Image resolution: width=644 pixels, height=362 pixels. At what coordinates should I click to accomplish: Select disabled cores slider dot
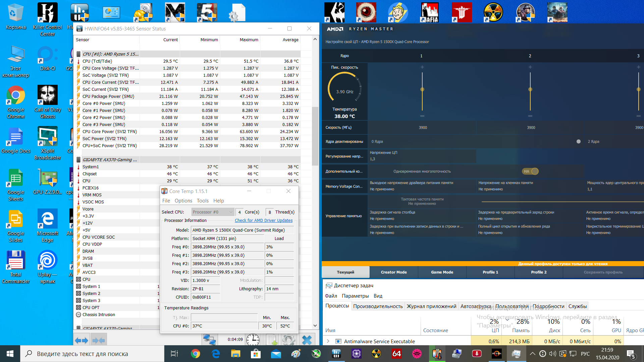578,141
